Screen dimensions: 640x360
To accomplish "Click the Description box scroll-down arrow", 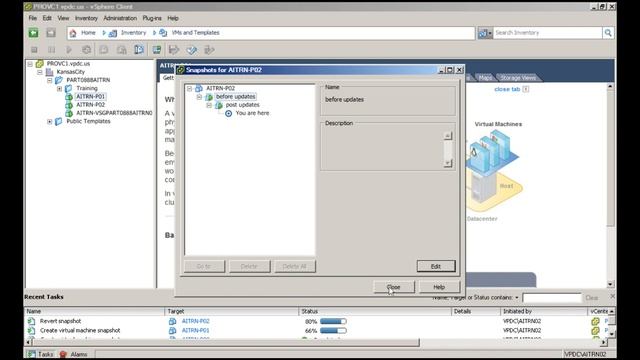I will pyautogui.click(x=448, y=163).
